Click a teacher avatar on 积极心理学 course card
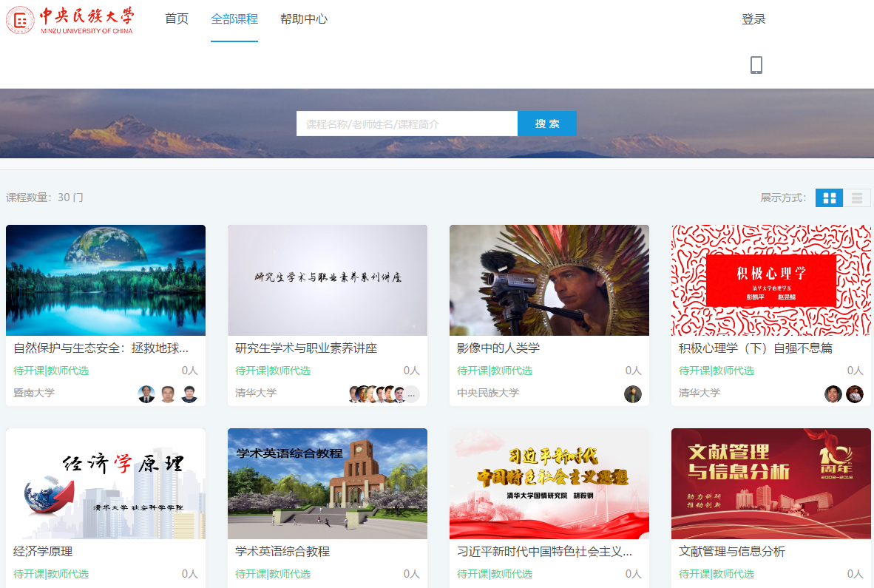 (833, 394)
